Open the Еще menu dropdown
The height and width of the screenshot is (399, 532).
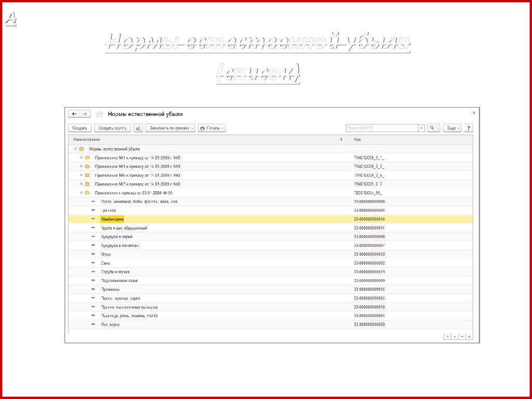452,128
